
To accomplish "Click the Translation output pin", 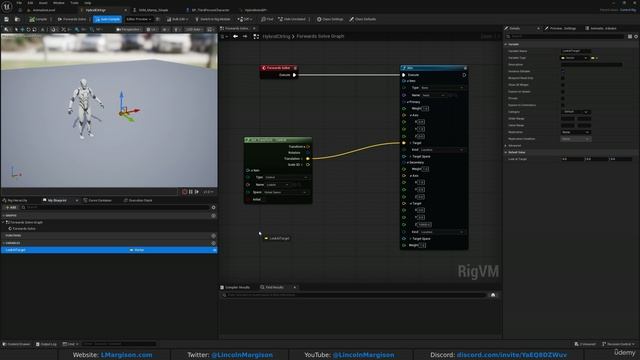I will (x=307, y=158).
